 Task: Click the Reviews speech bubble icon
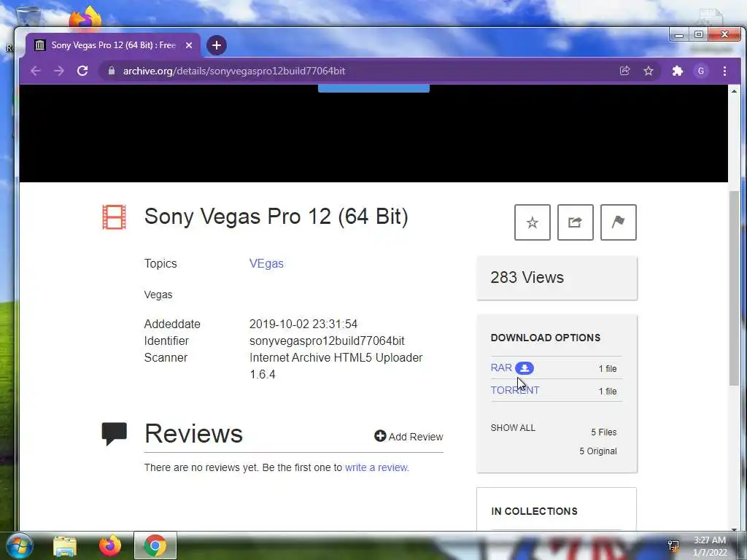(115, 434)
